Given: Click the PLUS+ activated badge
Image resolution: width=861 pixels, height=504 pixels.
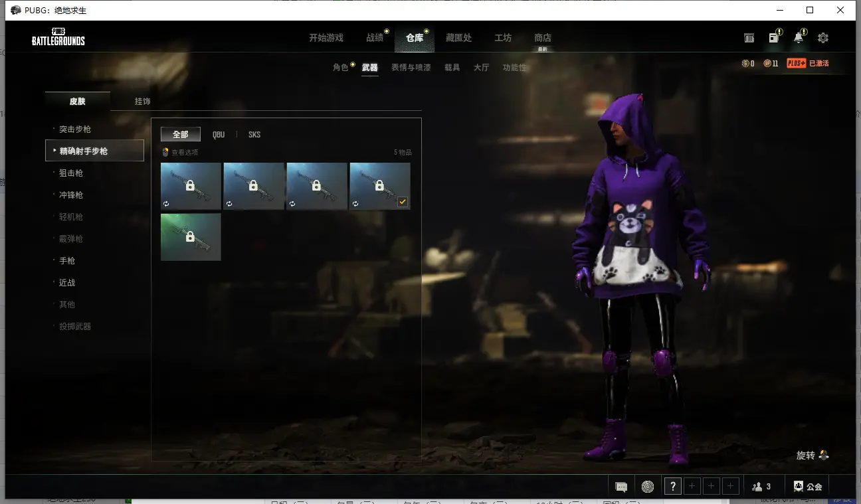Looking at the screenshot, I should [x=808, y=64].
